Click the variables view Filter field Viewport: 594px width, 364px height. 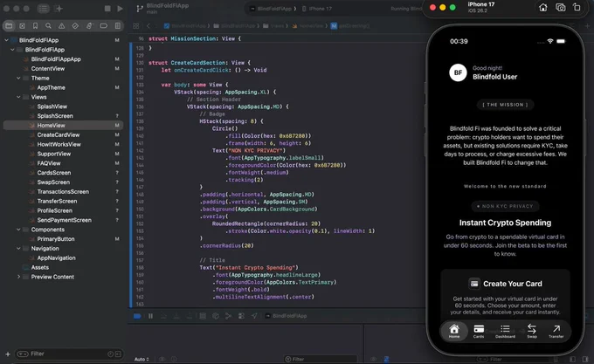tap(320, 359)
